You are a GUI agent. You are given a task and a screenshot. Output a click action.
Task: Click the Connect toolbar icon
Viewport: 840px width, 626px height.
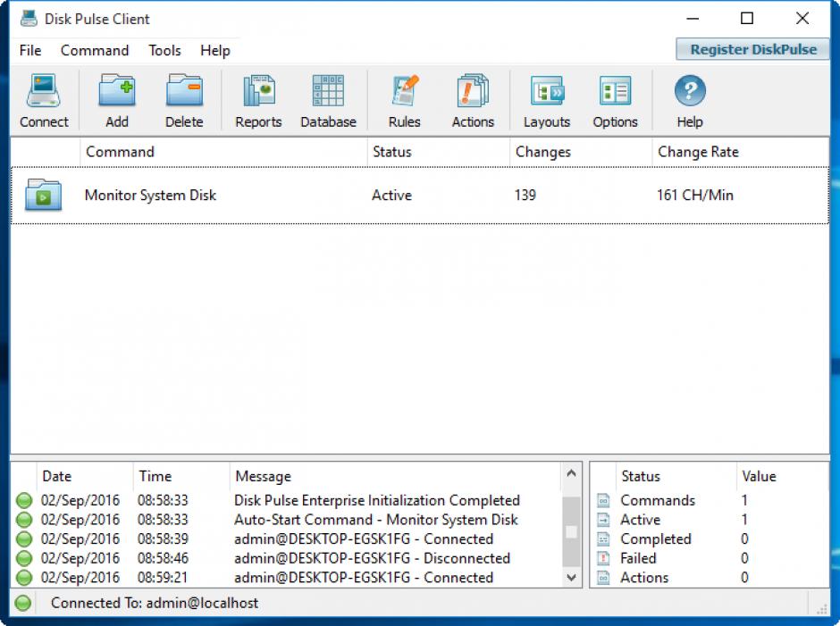44,91
